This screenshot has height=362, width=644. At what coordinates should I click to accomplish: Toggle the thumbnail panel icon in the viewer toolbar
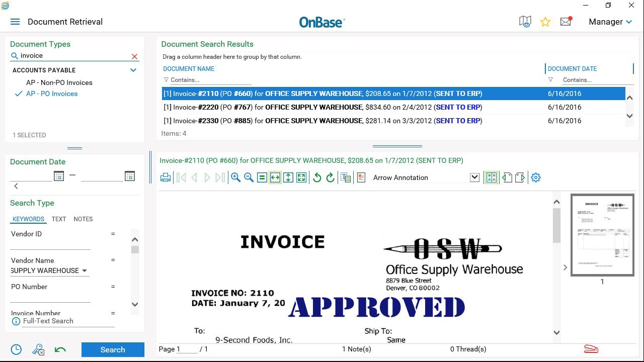491,177
